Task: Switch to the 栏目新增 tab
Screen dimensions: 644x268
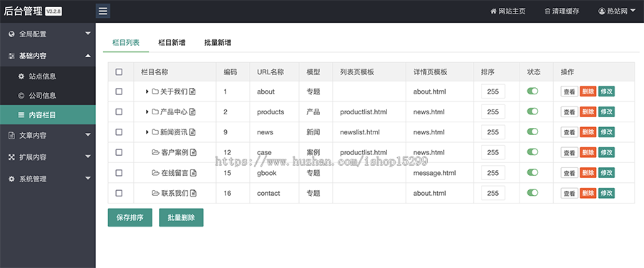Action: (172, 42)
